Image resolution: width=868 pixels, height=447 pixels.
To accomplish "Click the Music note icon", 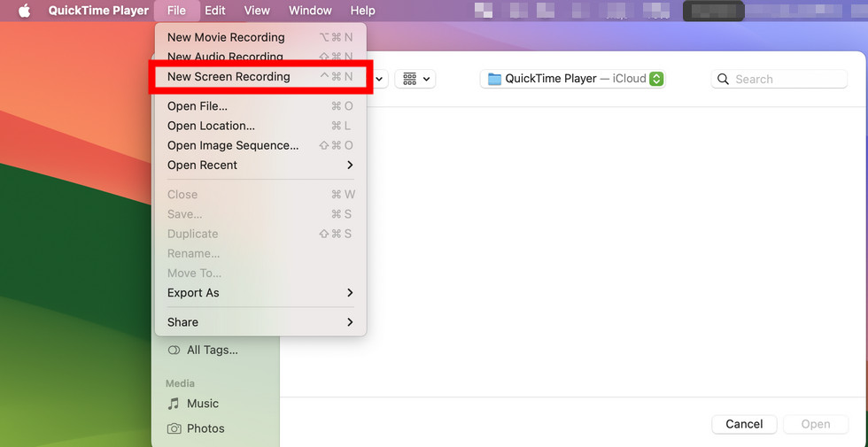I will (x=174, y=404).
